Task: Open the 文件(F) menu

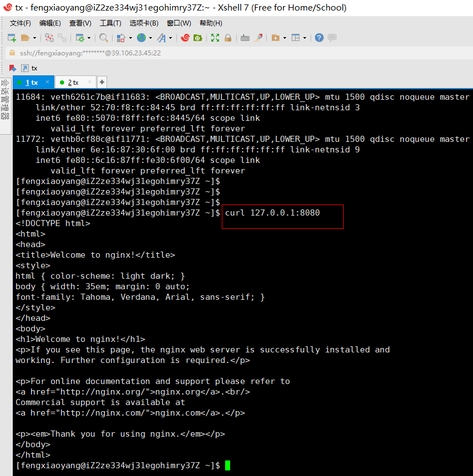Action: click(x=21, y=23)
